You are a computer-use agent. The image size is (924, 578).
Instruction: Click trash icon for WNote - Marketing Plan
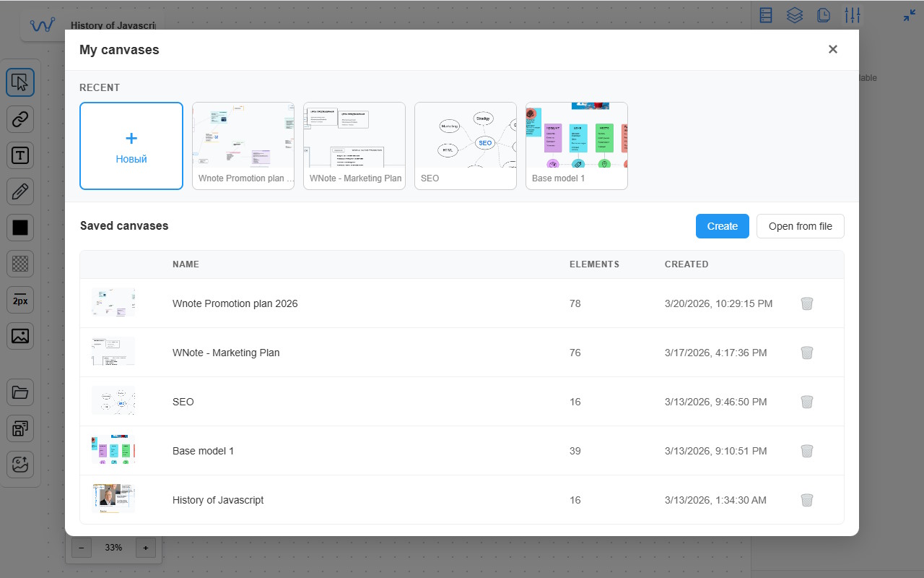(807, 353)
